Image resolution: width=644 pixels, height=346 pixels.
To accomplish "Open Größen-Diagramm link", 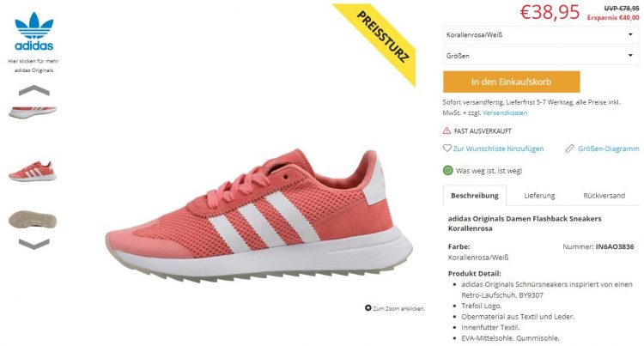I will coord(608,149).
